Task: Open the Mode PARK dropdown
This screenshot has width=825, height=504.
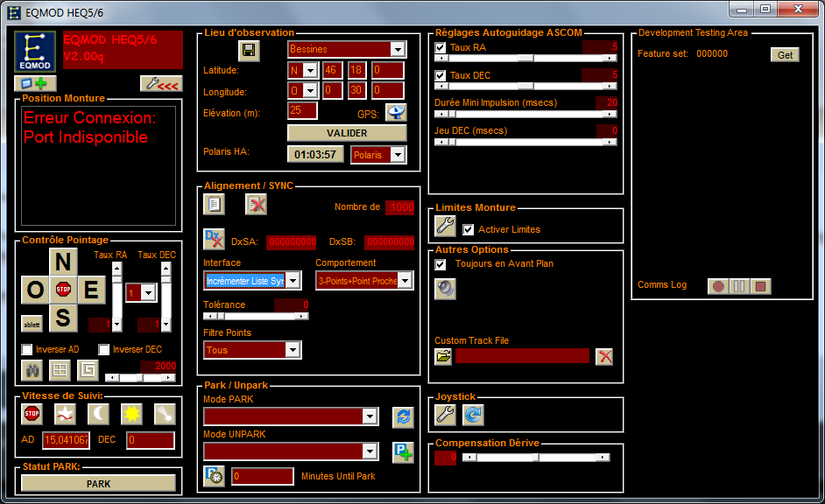Action: pyautogui.click(x=370, y=416)
